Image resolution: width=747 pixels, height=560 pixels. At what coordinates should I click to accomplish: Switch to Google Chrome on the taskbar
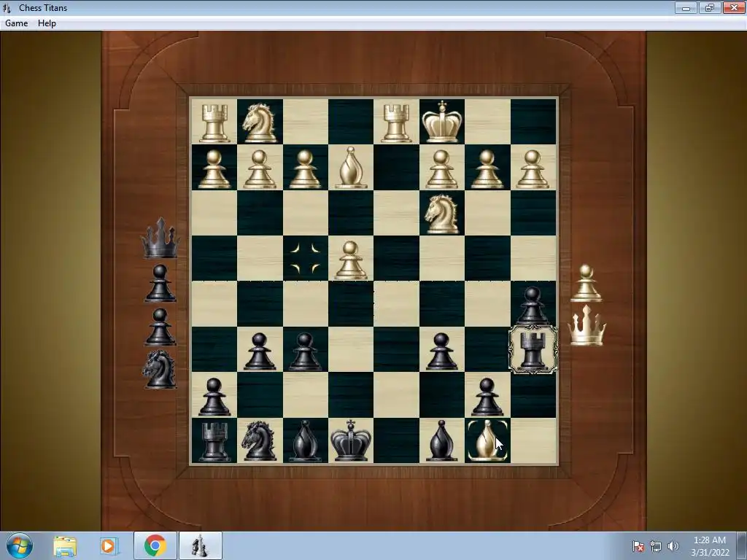[155, 545]
